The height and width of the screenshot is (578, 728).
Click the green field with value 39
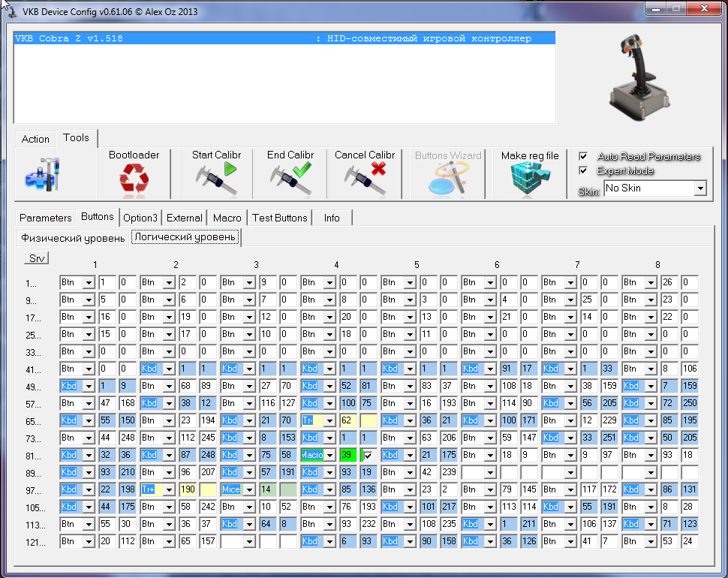tap(347, 455)
